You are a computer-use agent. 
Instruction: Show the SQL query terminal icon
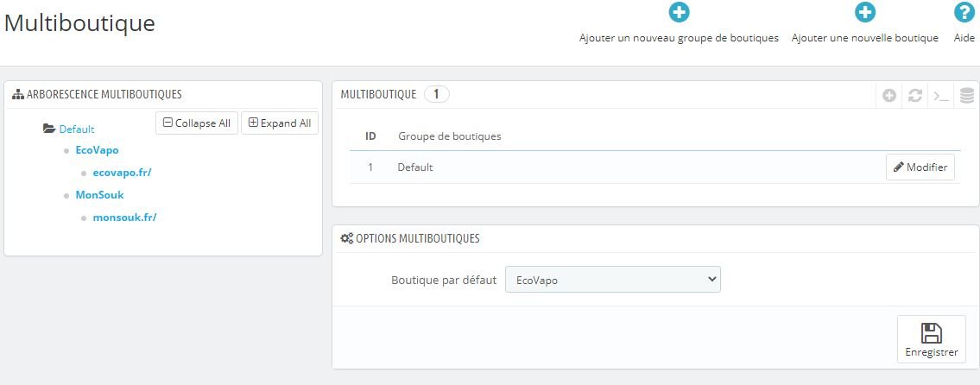(x=939, y=96)
